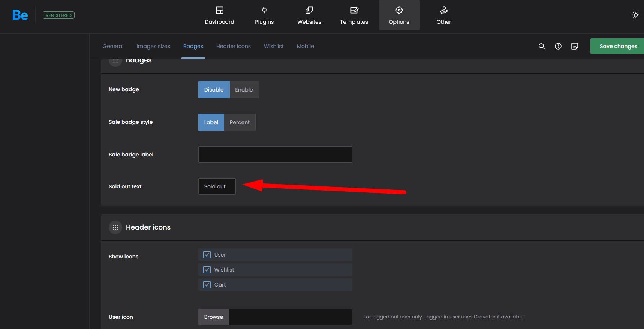Go to the Websites section
This screenshot has width=644, height=329.
tap(309, 16)
